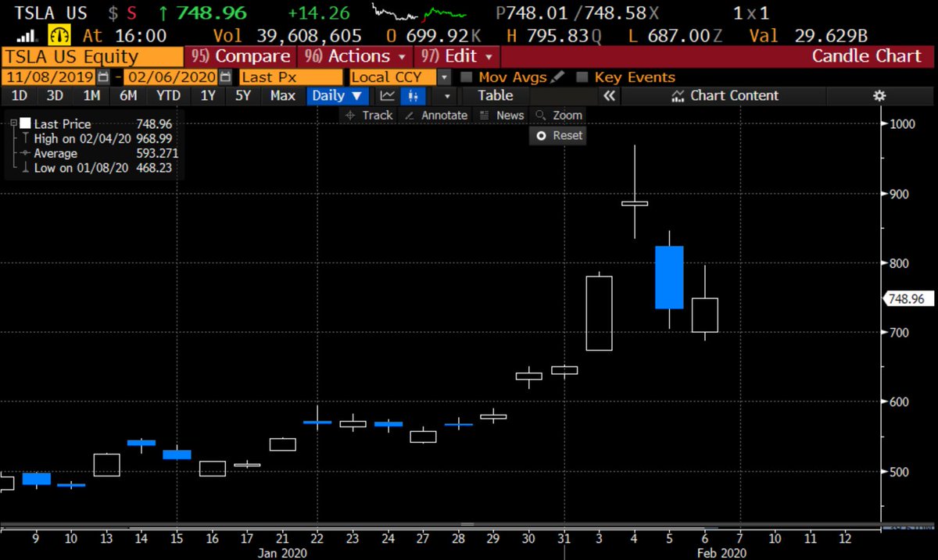
Task: Toggle the Key Events checkbox
Action: point(582,77)
